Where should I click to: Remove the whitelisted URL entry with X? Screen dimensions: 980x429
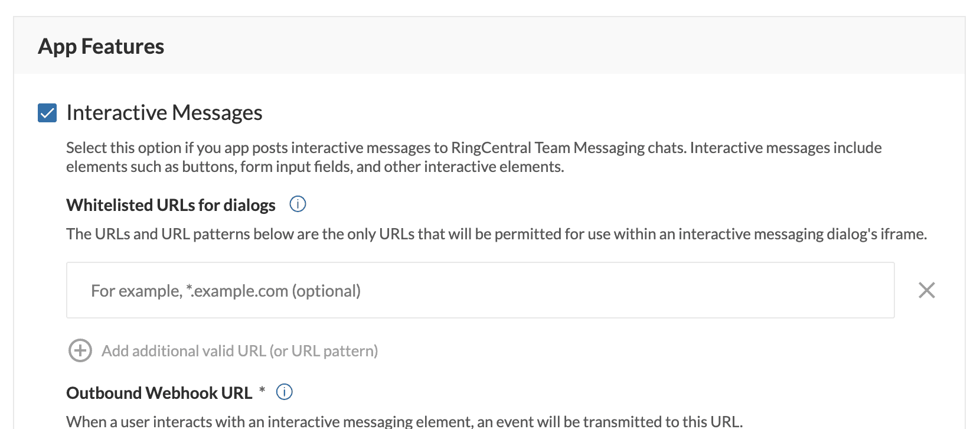point(926,290)
